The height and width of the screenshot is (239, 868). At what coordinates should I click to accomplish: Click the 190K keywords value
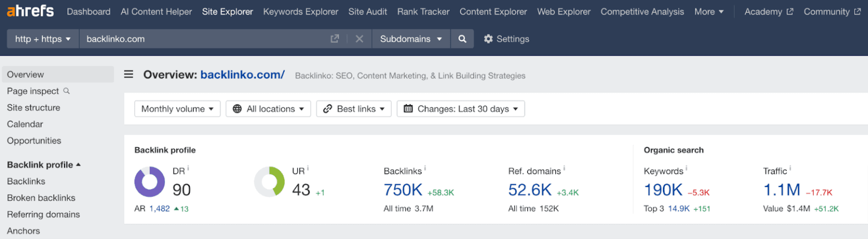[x=663, y=190]
